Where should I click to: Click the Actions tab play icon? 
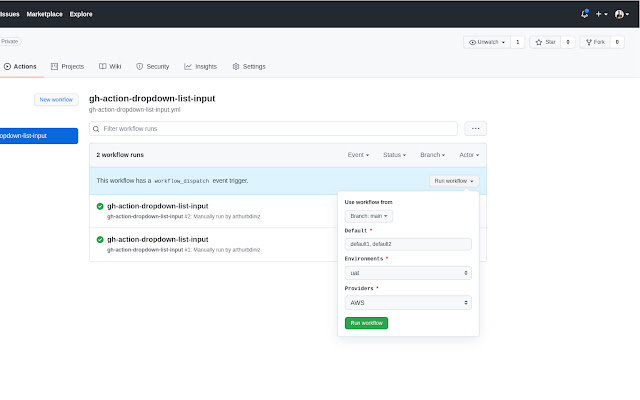(7, 67)
